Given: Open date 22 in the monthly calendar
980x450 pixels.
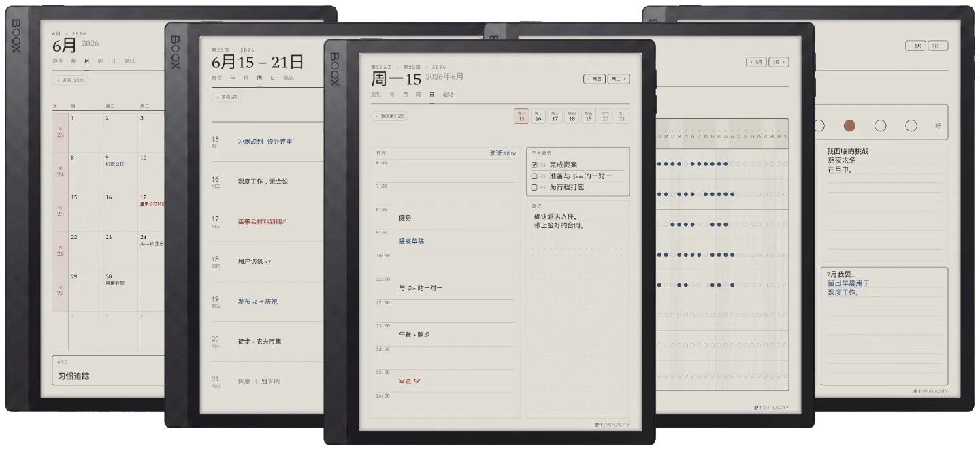Looking at the screenshot, I should pos(85,251).
